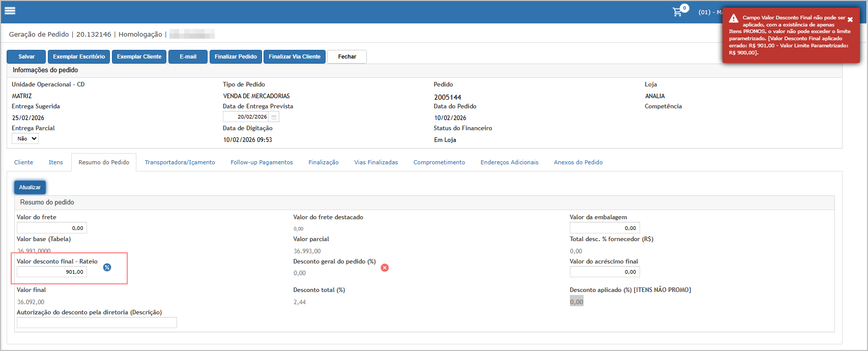Open the Transportadora/Içamento tab
The width and height of the screenshot is (868, 351).
[180, 162]
